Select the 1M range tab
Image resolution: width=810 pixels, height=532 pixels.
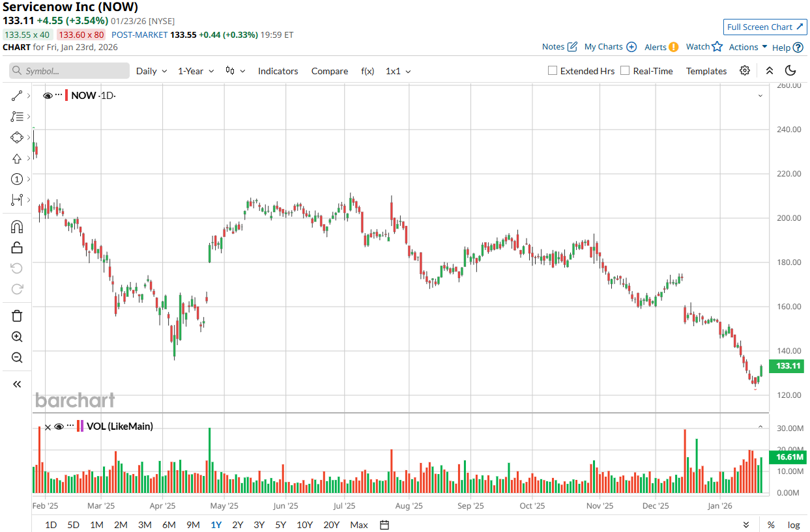[96, 525]
